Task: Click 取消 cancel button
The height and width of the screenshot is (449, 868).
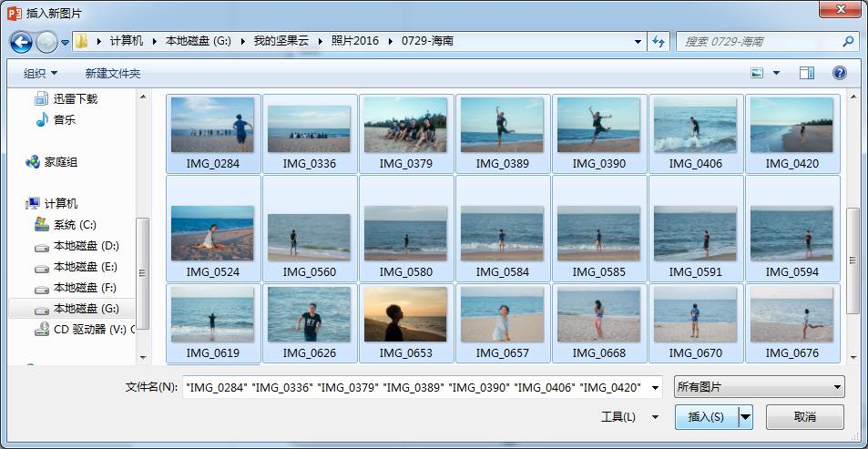Action: click(804, 417)
